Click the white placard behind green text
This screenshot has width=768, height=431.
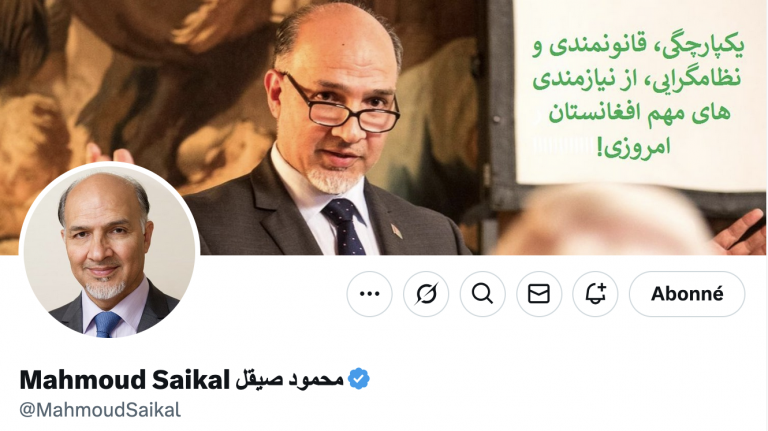[639, 93]
